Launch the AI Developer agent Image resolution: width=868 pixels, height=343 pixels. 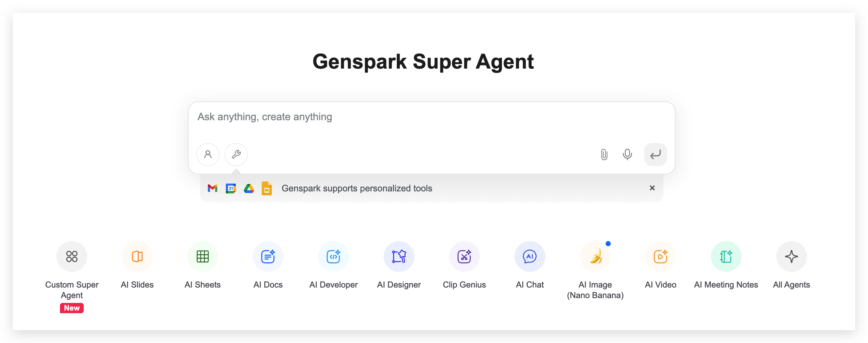[x=333, y=256]
